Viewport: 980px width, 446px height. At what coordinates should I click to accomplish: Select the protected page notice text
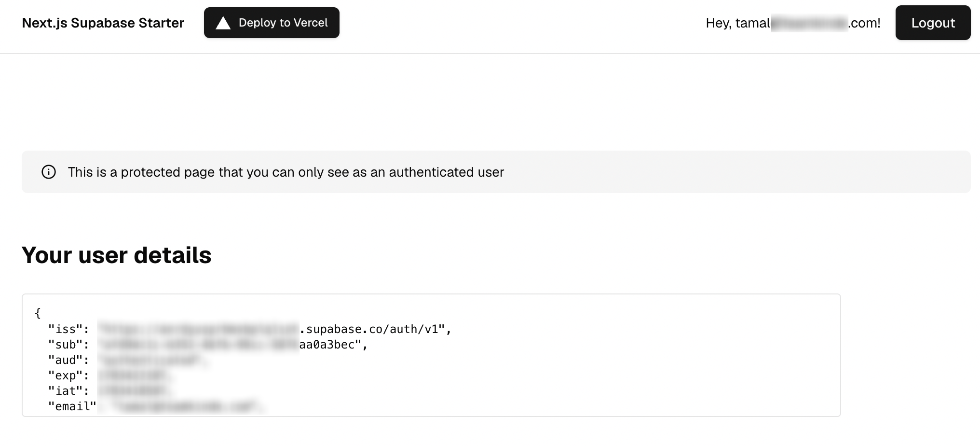click(286, 172)
